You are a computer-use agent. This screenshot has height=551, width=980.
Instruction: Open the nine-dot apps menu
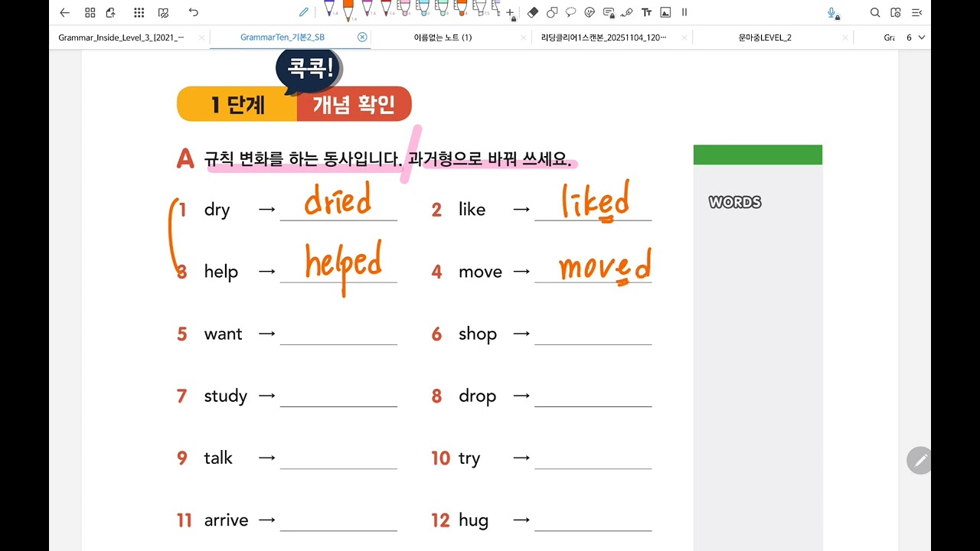(139, 12)
